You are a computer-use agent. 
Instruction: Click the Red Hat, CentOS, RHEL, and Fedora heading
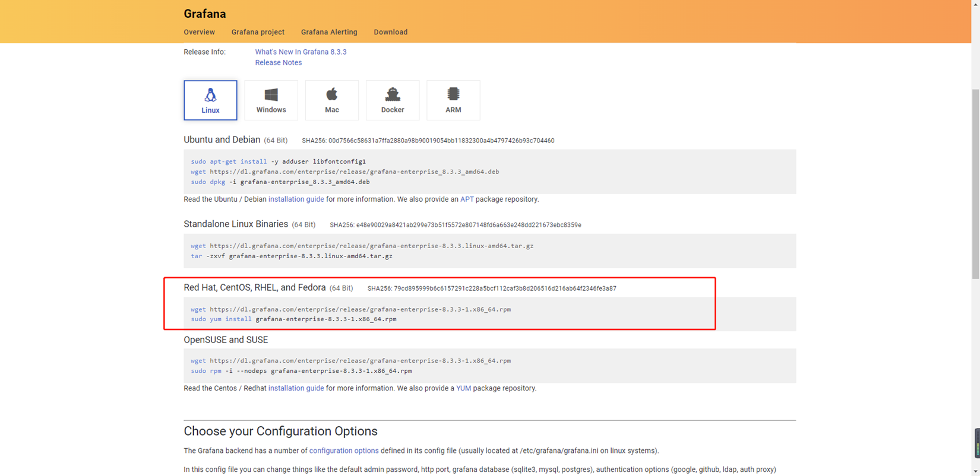coord(255,288)
